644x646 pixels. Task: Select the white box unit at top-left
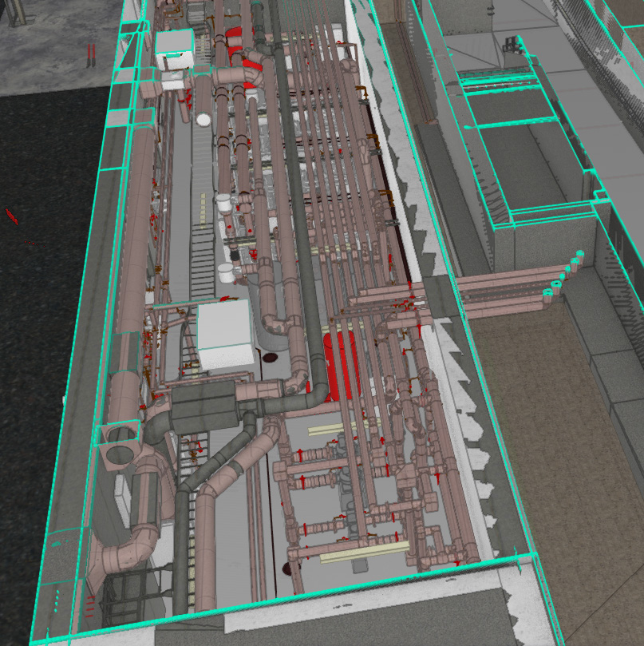click(174, 49)
